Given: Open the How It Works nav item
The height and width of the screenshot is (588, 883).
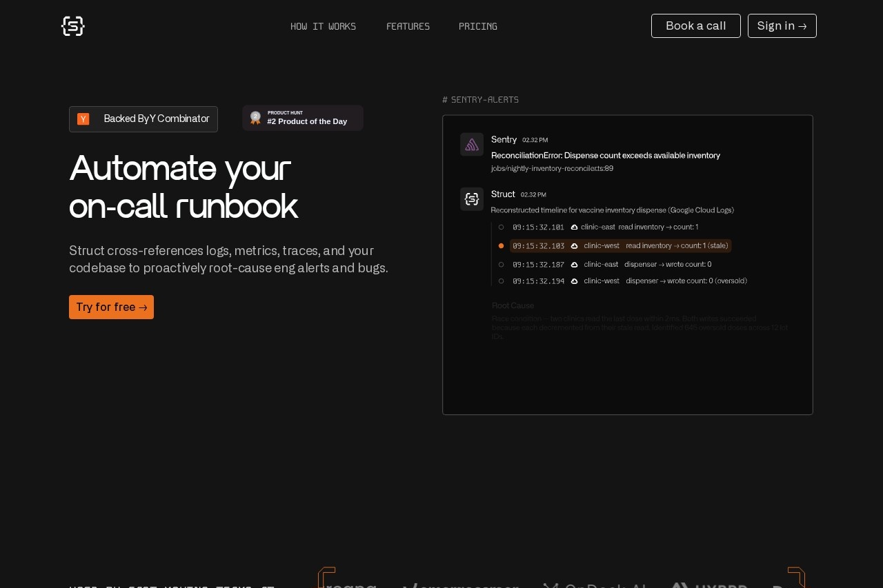Looking at the screenshot, I should click(323, 26).
